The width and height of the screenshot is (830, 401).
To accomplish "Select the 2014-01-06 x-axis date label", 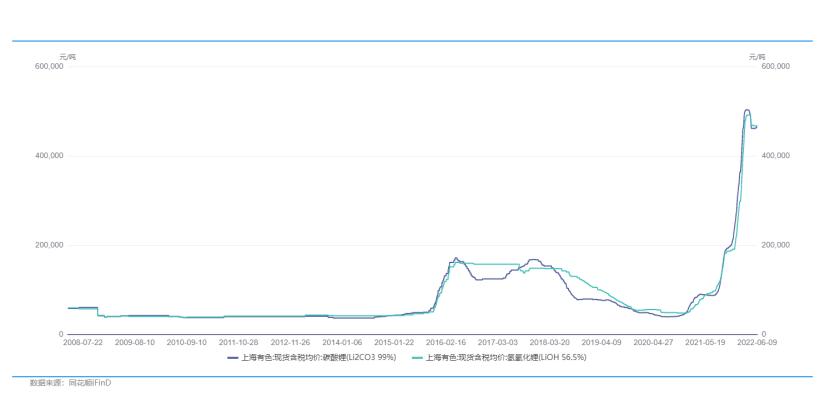I will pos(342,342).
